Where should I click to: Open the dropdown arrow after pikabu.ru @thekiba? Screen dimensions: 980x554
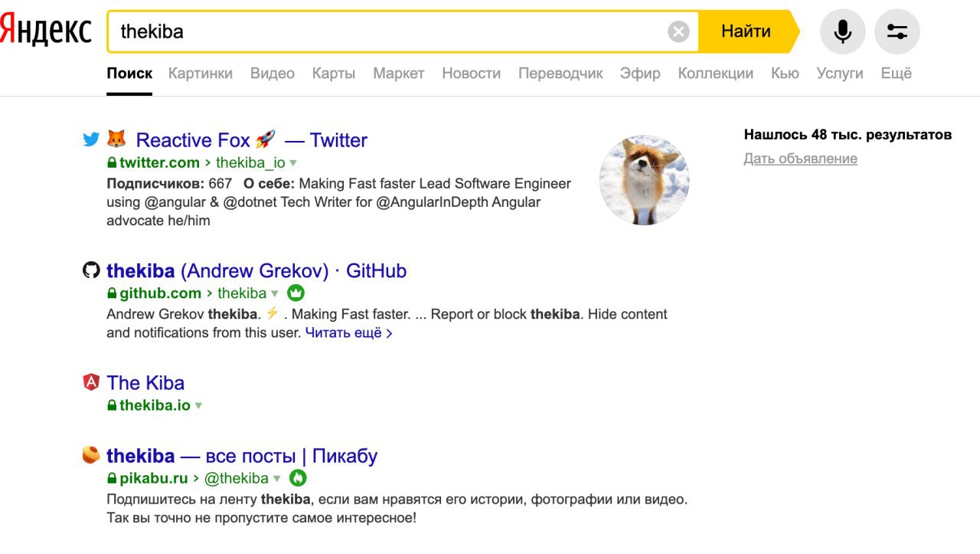[x=277, y=480]
